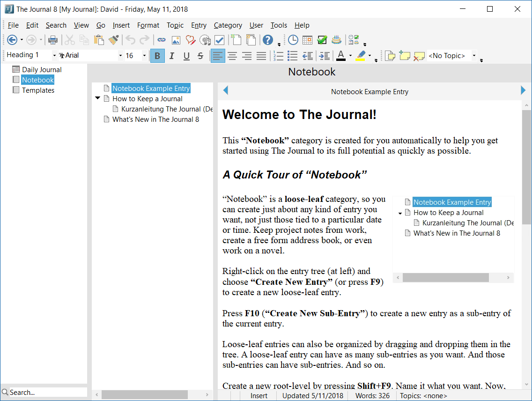Open the CD with music notes icon

[205, 40]
